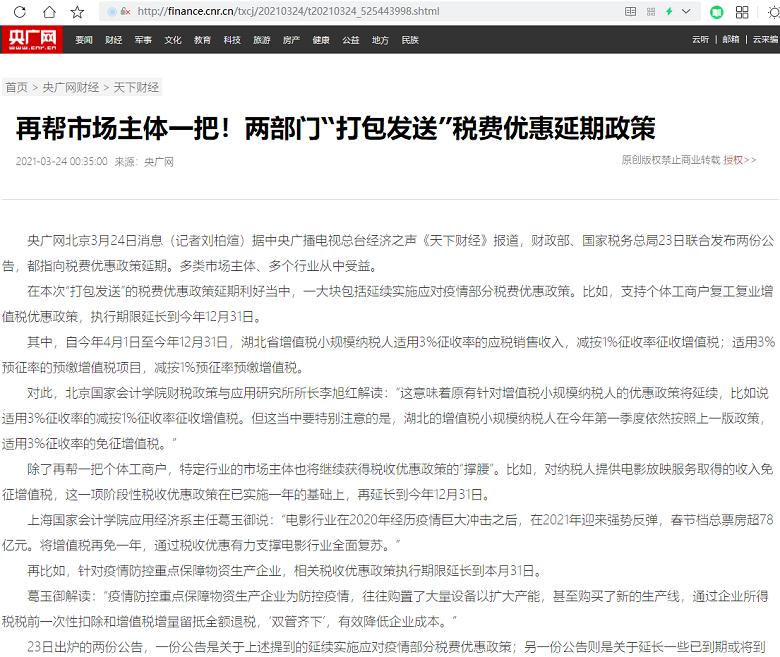The width and height of the screenshot is (780, 657).
Task: Open the reader mode icon in address bar
Action: pos(631,12)
